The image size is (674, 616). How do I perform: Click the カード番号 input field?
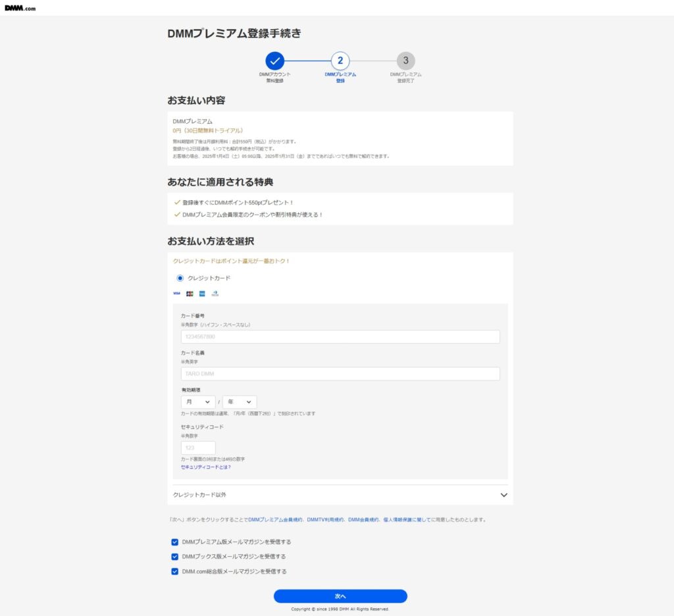pos(340,336)
